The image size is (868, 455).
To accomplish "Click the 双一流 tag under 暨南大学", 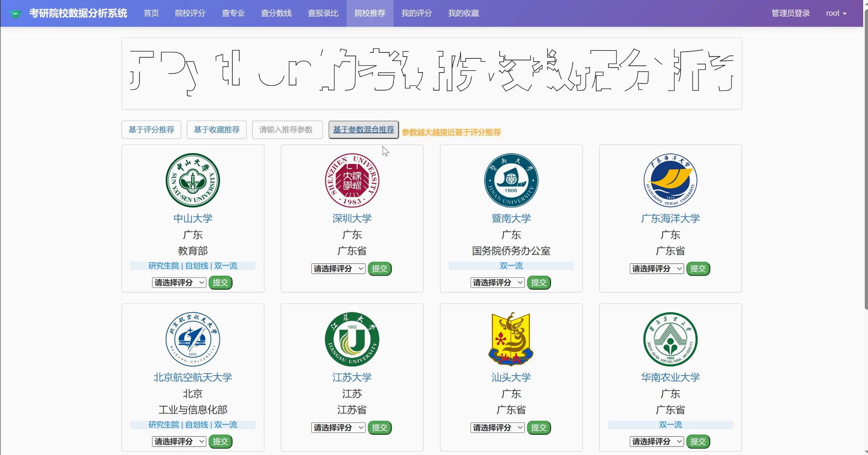I will click(511, 266).
